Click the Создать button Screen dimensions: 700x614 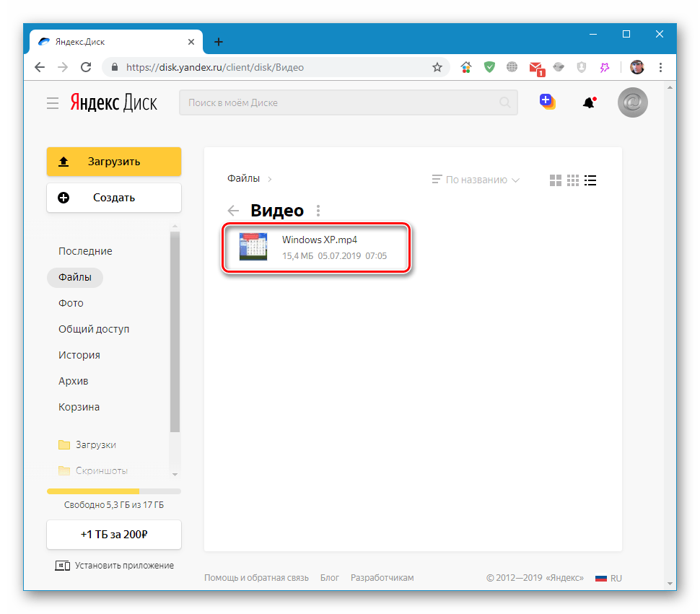[x=114, y=198]
